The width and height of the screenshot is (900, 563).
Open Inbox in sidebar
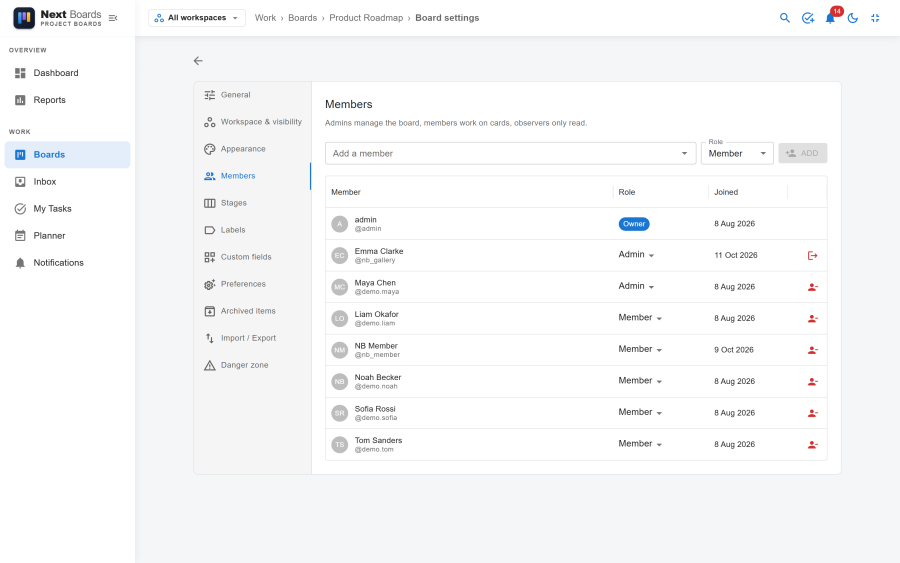pos(68,181)
